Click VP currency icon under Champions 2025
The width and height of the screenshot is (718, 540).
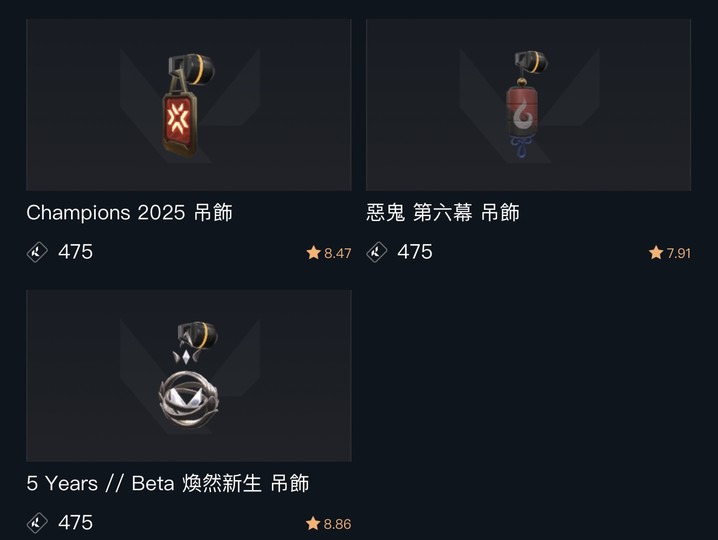coord(37,252)
